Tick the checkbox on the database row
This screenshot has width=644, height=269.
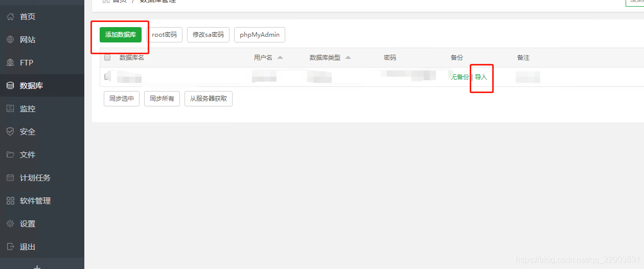pyautogui.click(x=107, y=77)
